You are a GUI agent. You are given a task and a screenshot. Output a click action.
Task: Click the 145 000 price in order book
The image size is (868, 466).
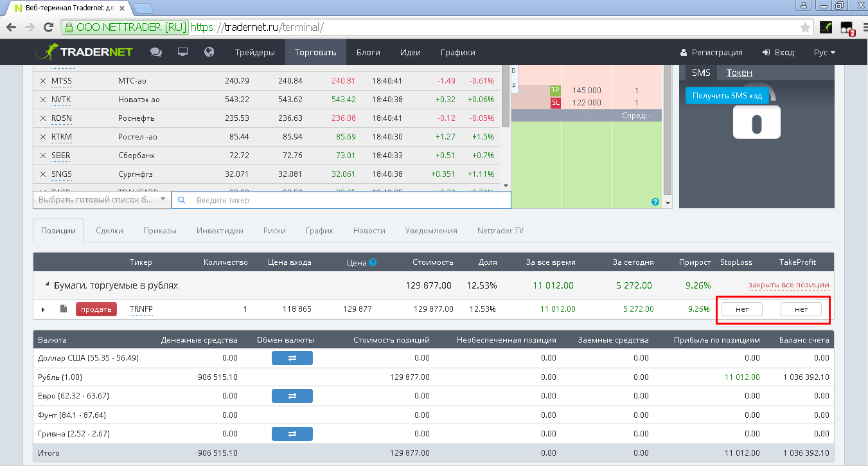(587, 91)
